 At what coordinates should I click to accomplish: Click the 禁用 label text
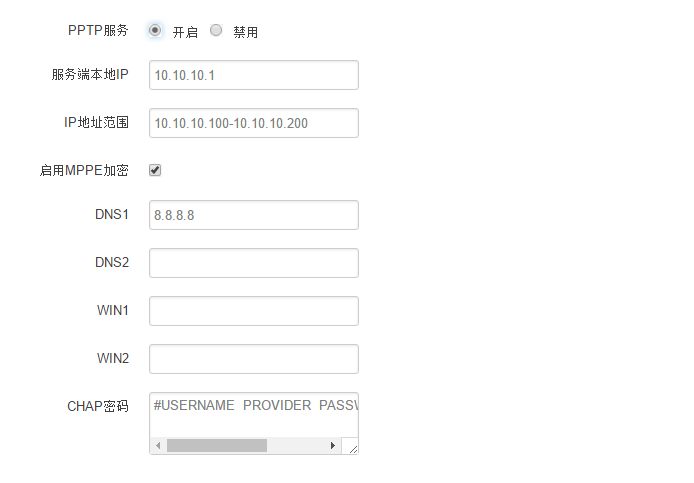pos(246,32)
